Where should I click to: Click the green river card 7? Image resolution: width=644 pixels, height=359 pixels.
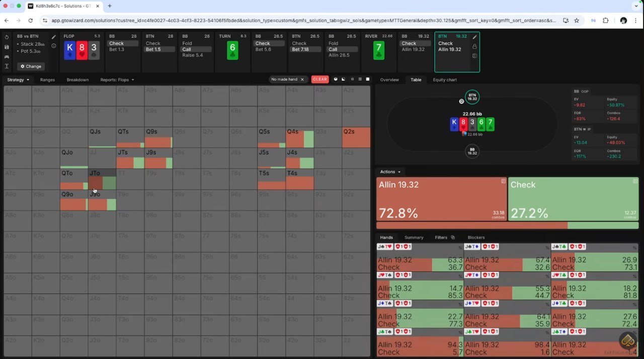379,50
